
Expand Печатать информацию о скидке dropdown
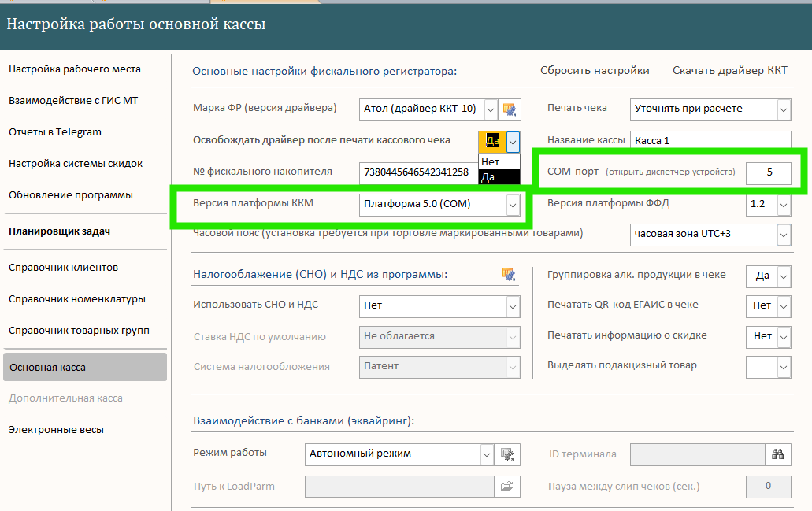click(784, 337)
